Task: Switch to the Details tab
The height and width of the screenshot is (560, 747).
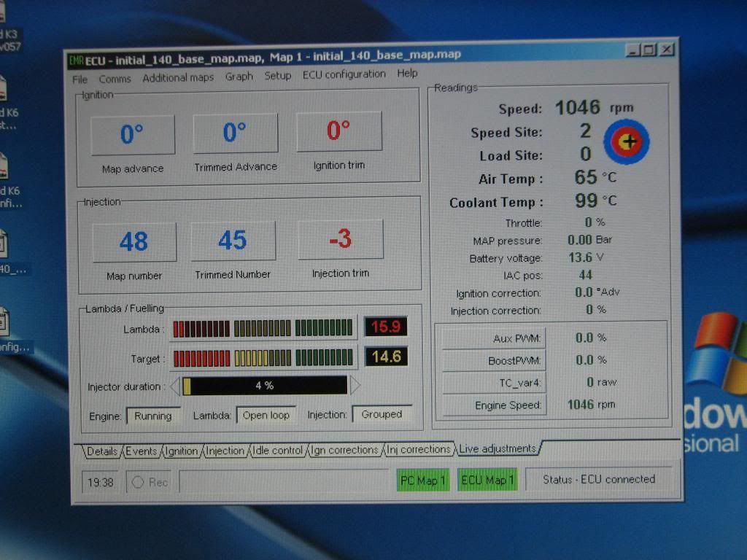Action: tap(102, 451)
